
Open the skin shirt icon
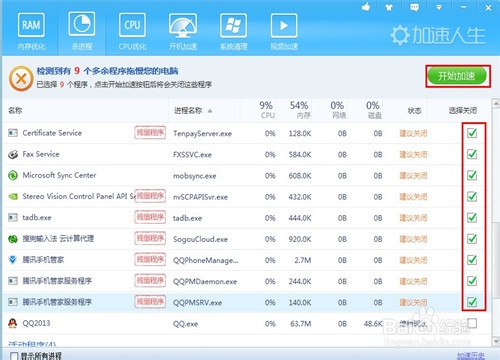pyautogui.click(x=389, y=7)
